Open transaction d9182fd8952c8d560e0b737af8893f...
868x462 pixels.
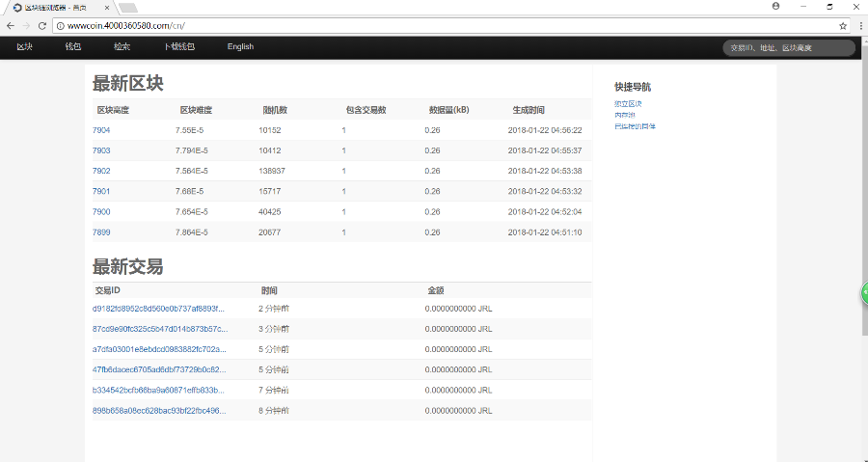[x=158, y=309]
